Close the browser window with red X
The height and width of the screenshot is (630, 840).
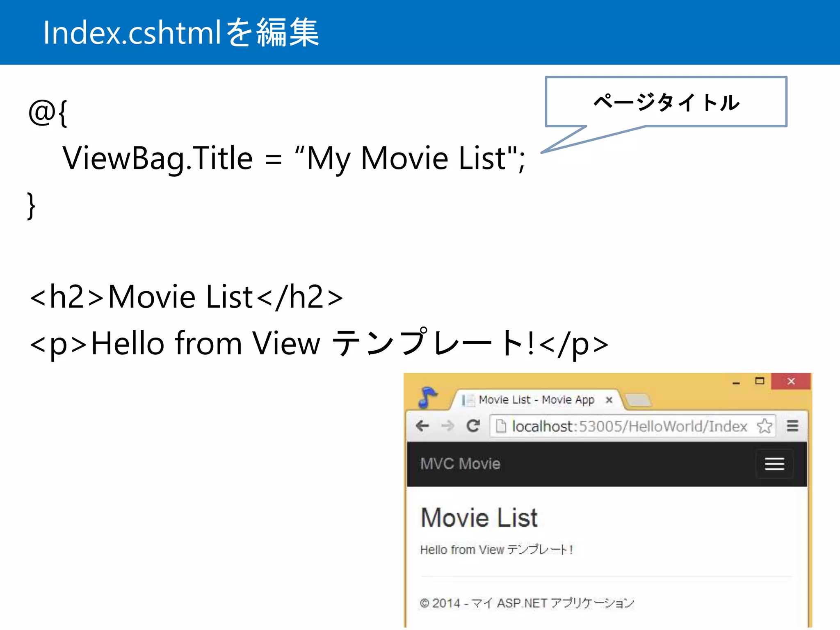tap(791, 381)
